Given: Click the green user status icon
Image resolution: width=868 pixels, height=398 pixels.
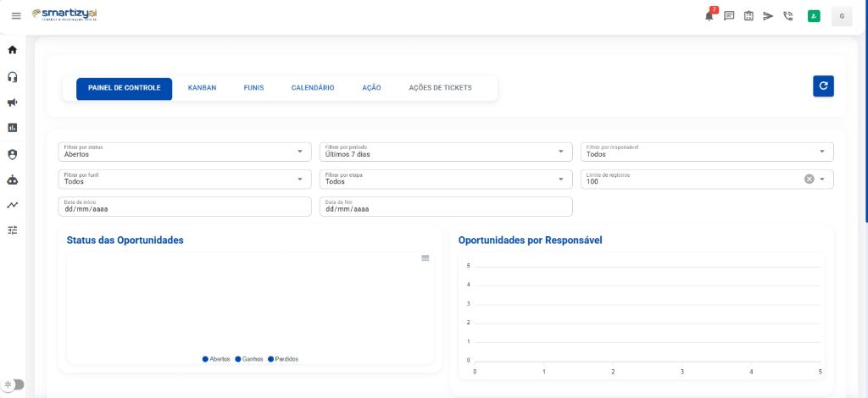Looking at the screenshot, I should click(814, 16).
